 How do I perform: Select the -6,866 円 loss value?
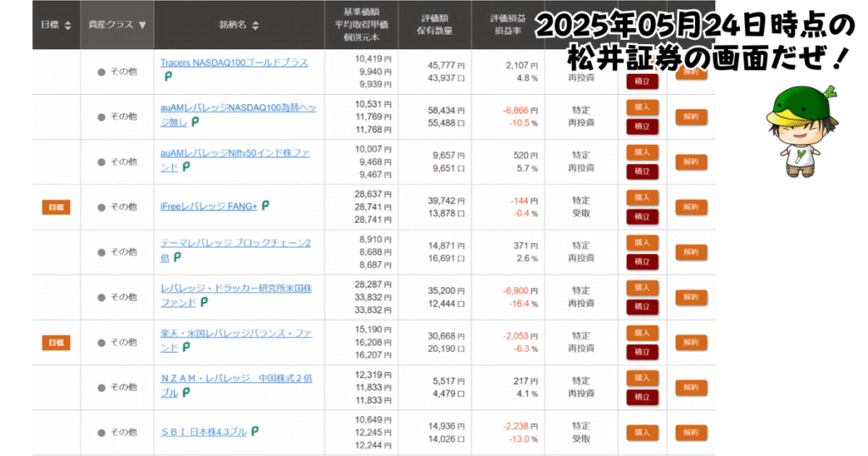(x=520, y=110)
